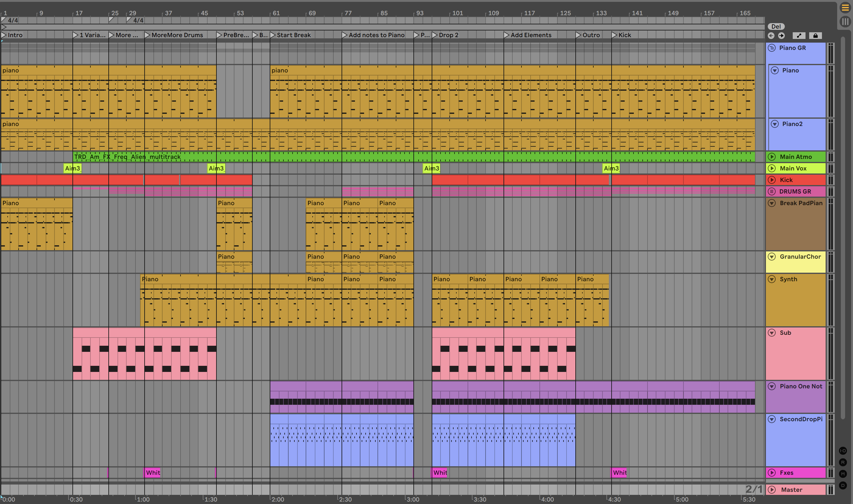Click the Lock Envelopes padlock icon
Screen dimensions: 853x504
[x=815, y=36]
